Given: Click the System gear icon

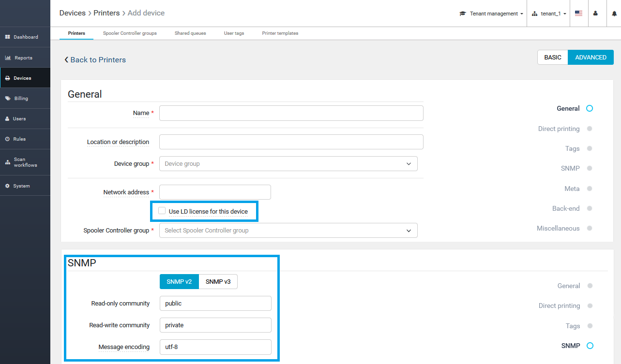Looking at the screenshot, I should tap(7, 186).
